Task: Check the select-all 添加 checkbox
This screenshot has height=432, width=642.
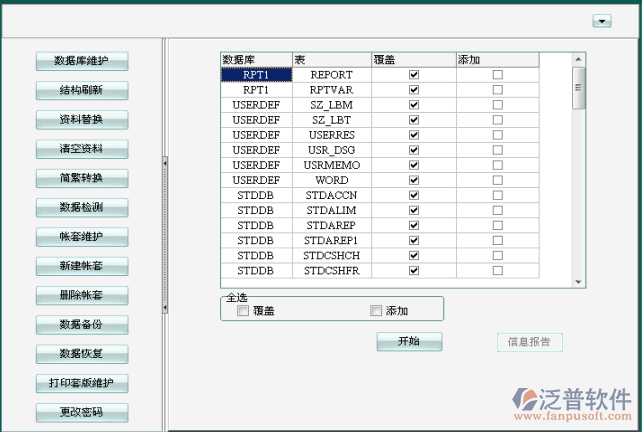Action: [x=377, y=311]
